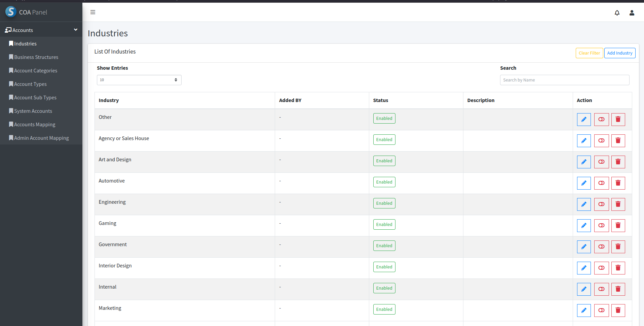Edit the Gaming industry entry
The width and height of the screenshot is (644, 326).
[583, 226]
